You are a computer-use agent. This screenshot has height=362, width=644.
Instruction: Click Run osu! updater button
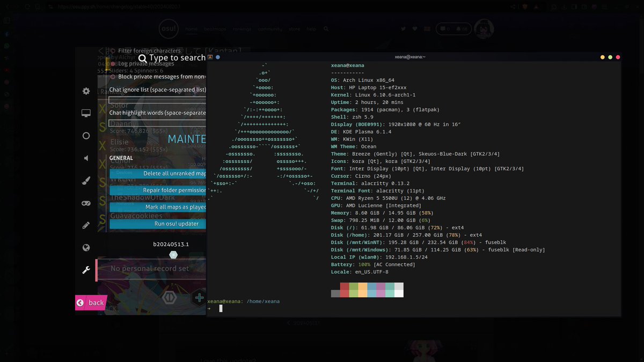(158, 224)
